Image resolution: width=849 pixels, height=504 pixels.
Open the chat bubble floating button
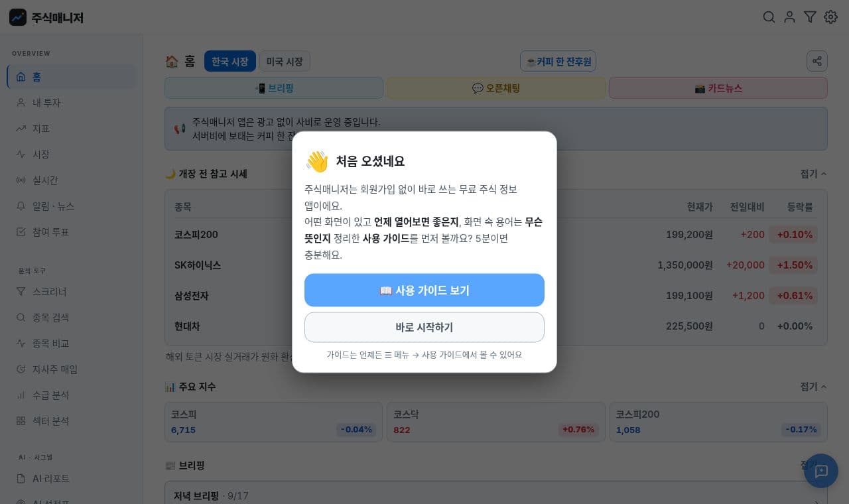point(821,471)
